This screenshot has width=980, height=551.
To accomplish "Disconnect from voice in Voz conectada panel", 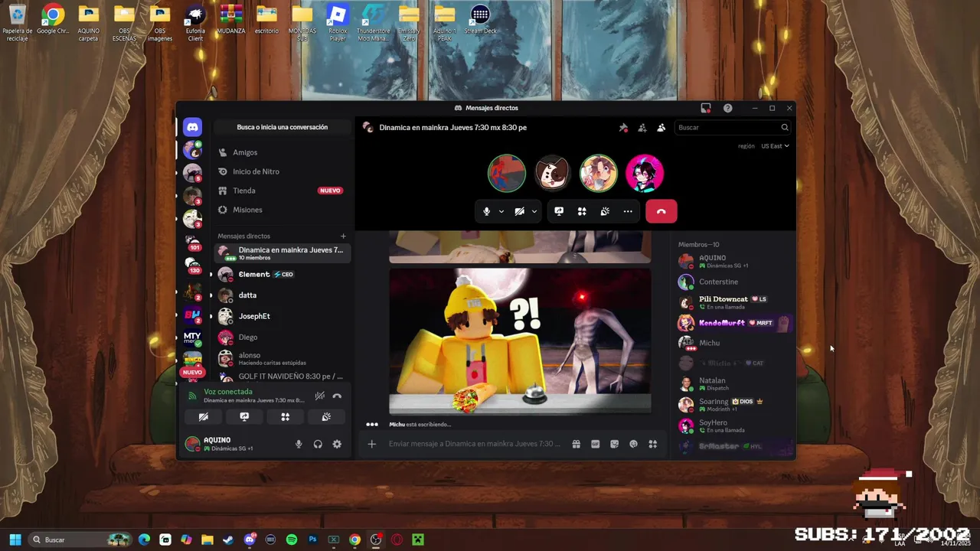I will 337,396.
